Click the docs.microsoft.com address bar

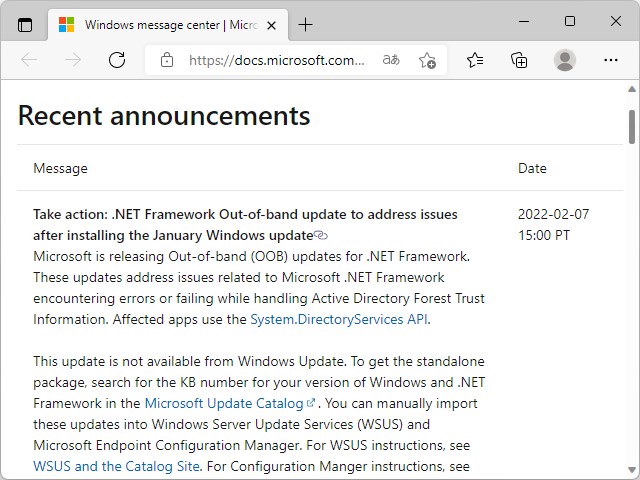277,60
